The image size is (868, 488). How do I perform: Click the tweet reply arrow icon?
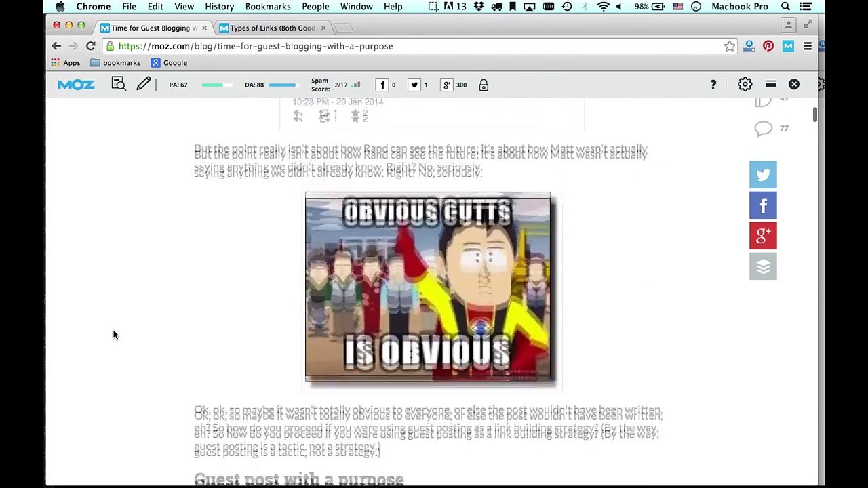[298, 117]
